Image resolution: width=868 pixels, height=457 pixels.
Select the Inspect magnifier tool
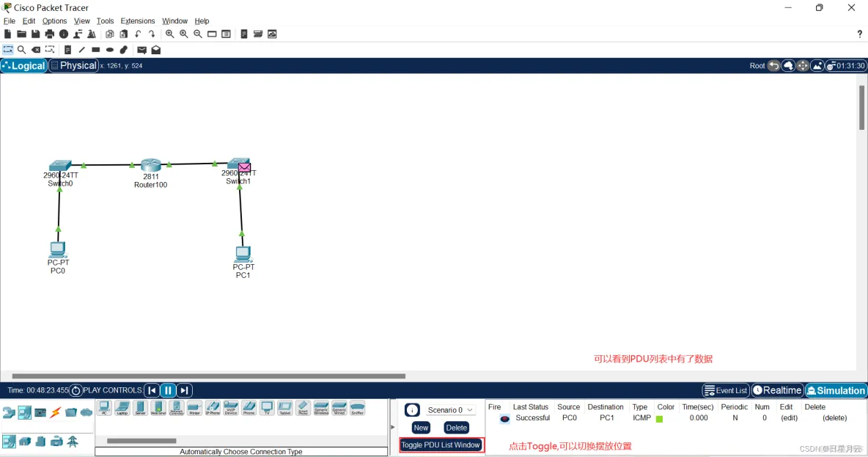[21, 50]
